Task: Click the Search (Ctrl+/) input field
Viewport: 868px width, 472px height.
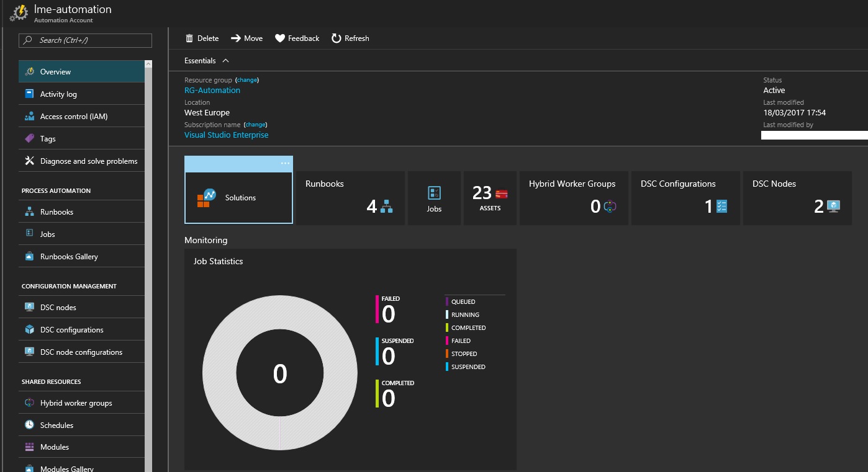Action: pyautogui.click(x=86, y=40)
